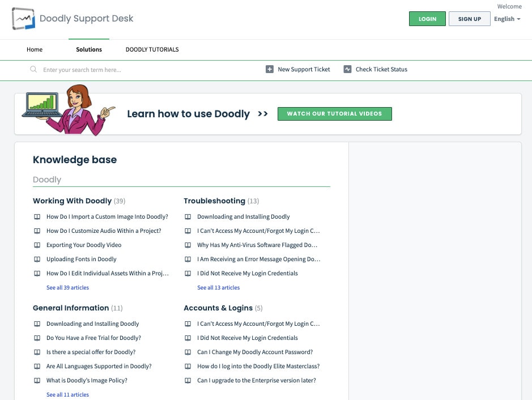The width and height of the screenshot is (532, 400).
Task: Click WATCH OUR TUTORIAL VIDEOS button
Action: (x=334, y=114)
